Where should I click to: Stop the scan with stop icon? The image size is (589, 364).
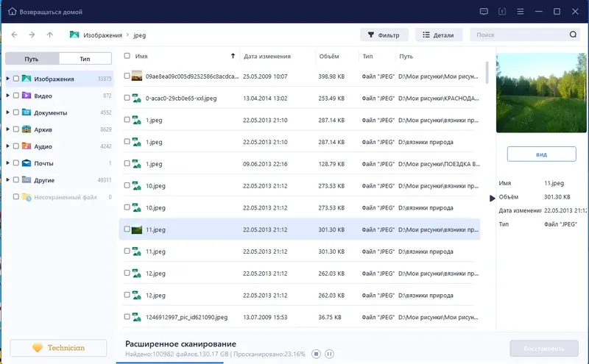pyautogui.click(x=317, y=354)
